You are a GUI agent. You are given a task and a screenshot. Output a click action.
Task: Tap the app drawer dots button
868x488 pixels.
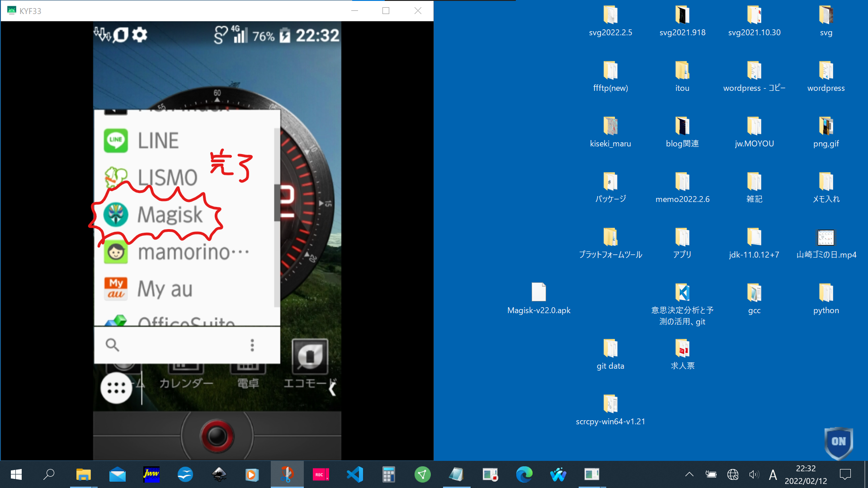[x=116, y=388]
